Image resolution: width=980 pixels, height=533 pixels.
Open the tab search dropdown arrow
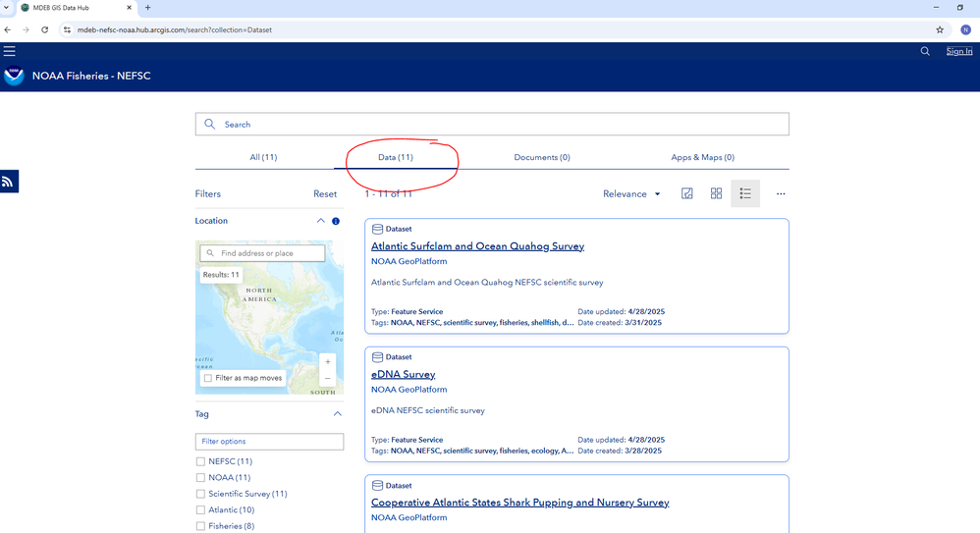pyautogui.click(x=6, y=8)
